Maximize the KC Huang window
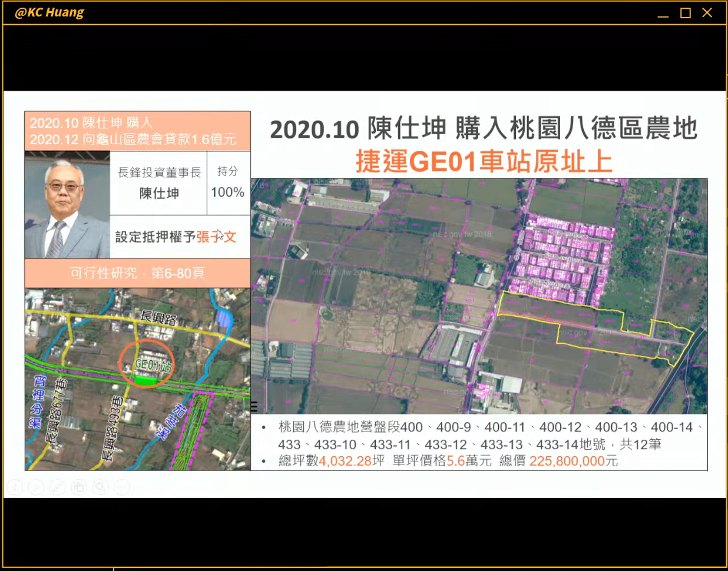This screenshot has height=571, width=728. [685, 13]
